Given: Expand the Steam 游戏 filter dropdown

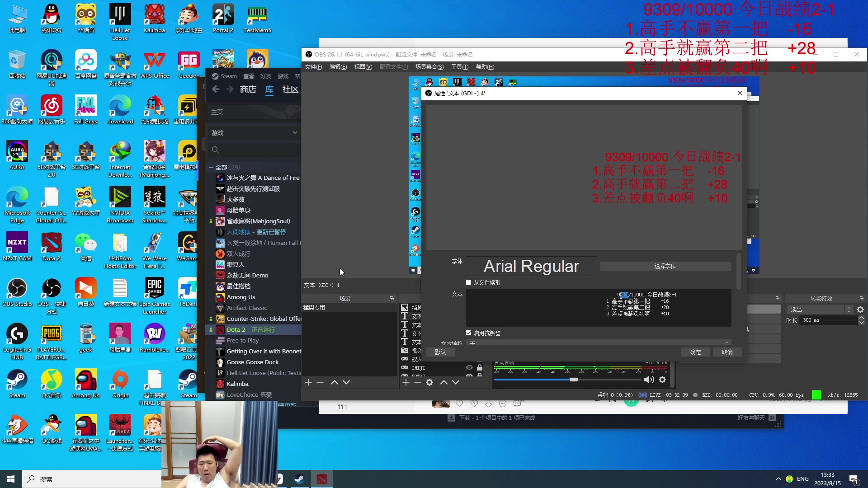Looking at the screenshot, I should (295, 132).
